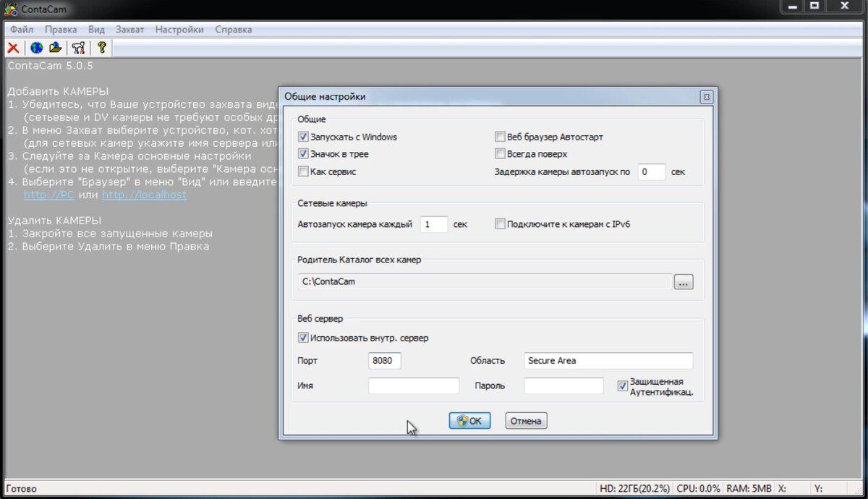
Task: Browse for camera folder with the ... button
Action: point(684,282)
